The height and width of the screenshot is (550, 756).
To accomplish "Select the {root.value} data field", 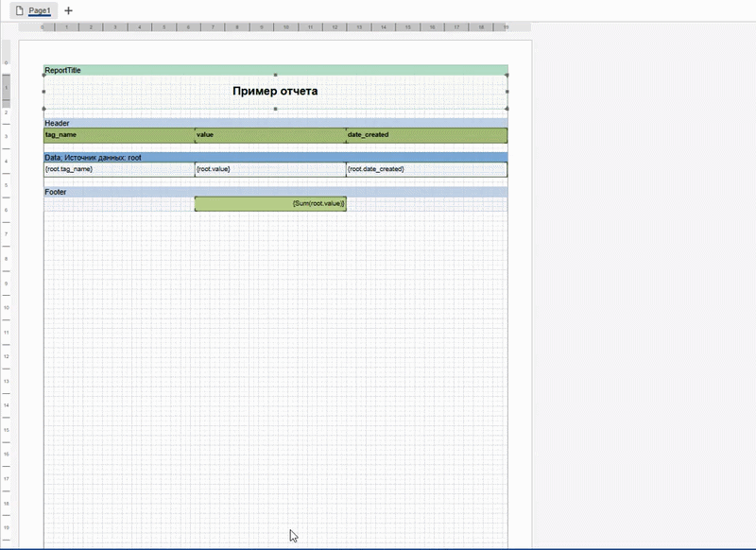I will pos(269,169).
